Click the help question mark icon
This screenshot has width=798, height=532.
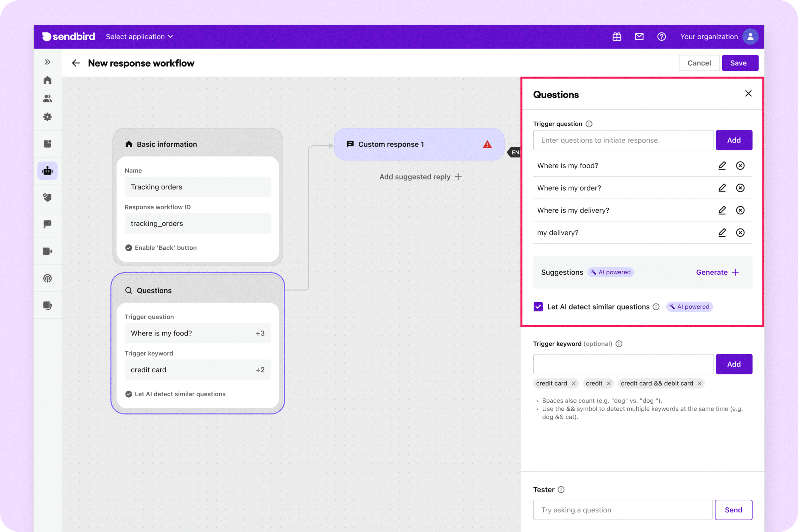[662, 36]
